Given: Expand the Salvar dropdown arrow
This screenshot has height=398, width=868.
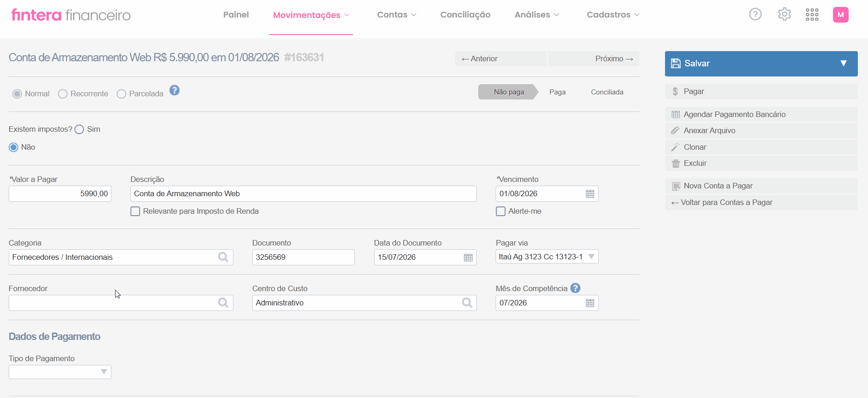Looking at the screenshot, I should [844, 64].
